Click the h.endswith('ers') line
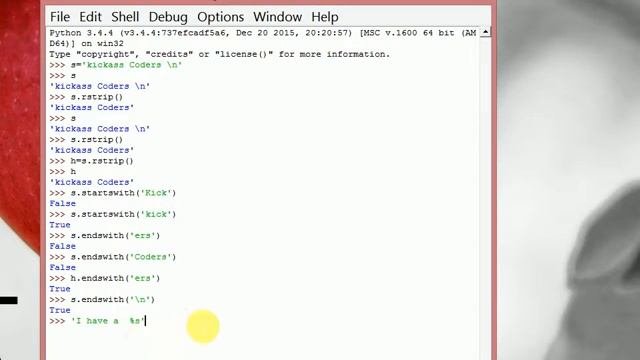The width and height of the screenshot is (640, 360). pos(105,278)
